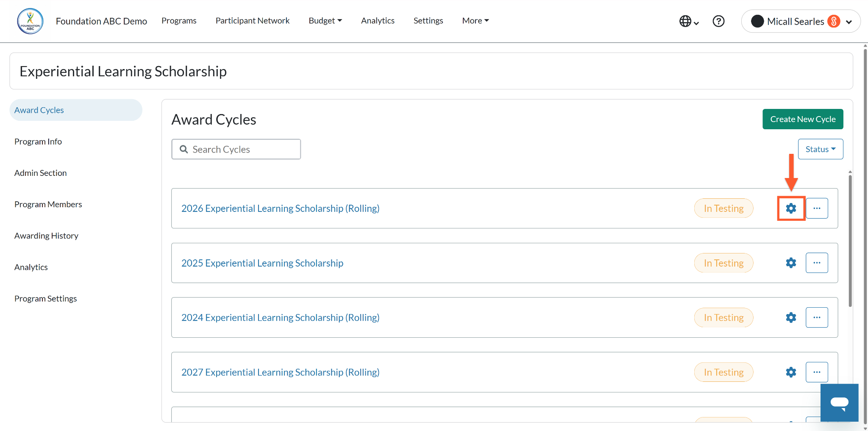Click In Testing badge on 2025 cycle
This screenshot has width=868, height=431.
pos(723,263)
